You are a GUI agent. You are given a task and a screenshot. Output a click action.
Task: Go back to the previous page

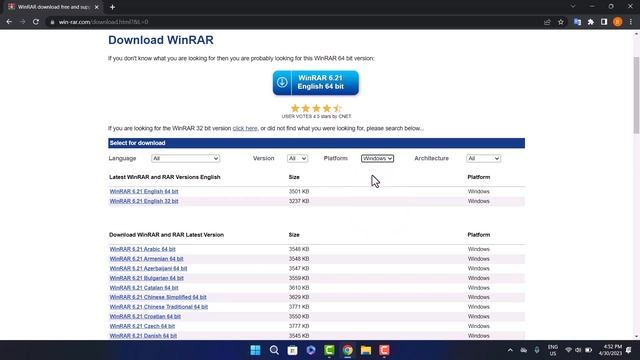click(9, 22)
